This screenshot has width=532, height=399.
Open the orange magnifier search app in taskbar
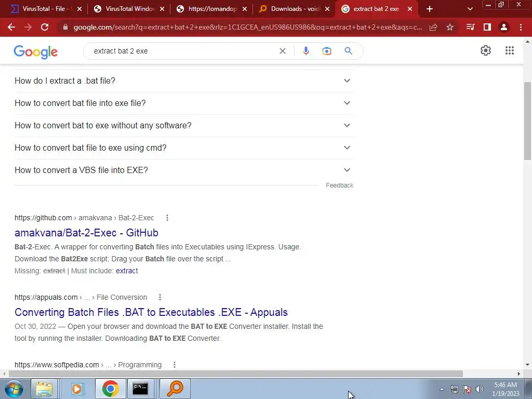point(175,389)
